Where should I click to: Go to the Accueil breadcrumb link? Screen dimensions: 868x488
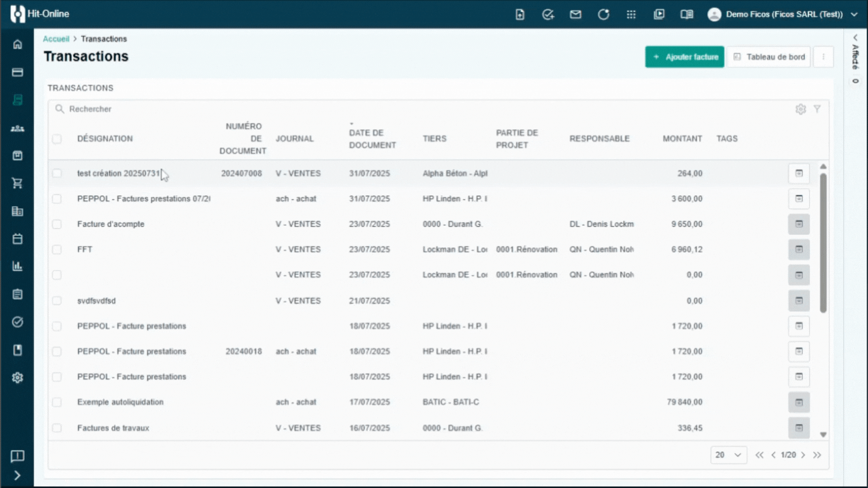[x=56, y=39]
